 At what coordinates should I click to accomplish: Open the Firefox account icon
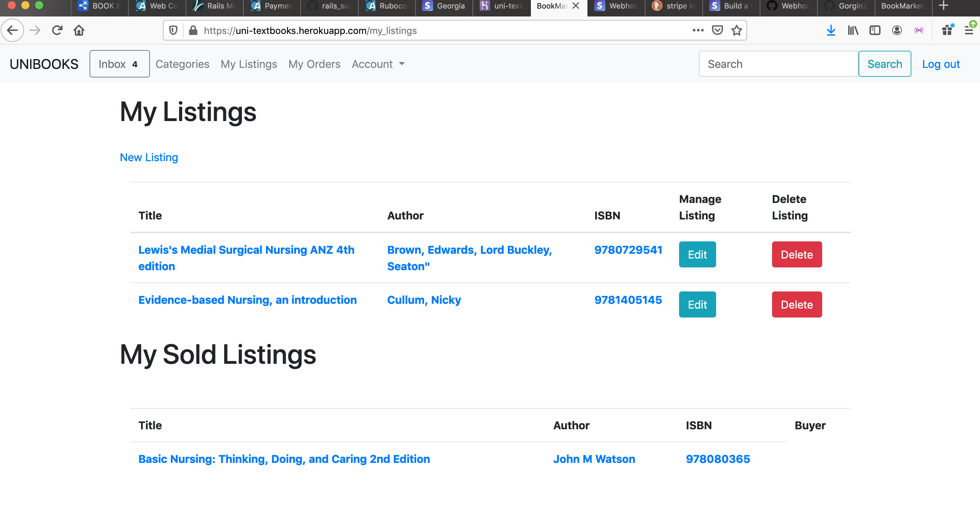(897, 31)
